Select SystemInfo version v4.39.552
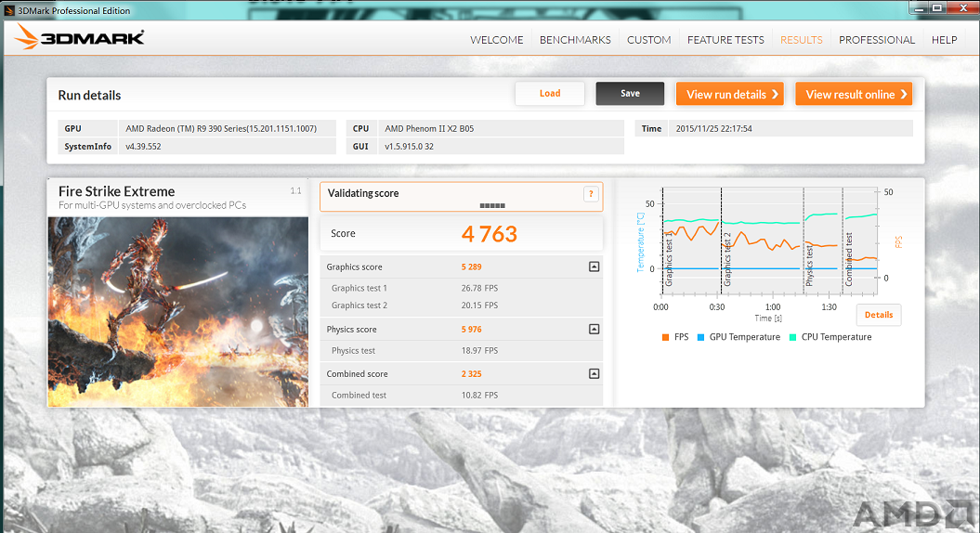The height and width of the screenshot is (533, 980). click(x=143, y=147)
